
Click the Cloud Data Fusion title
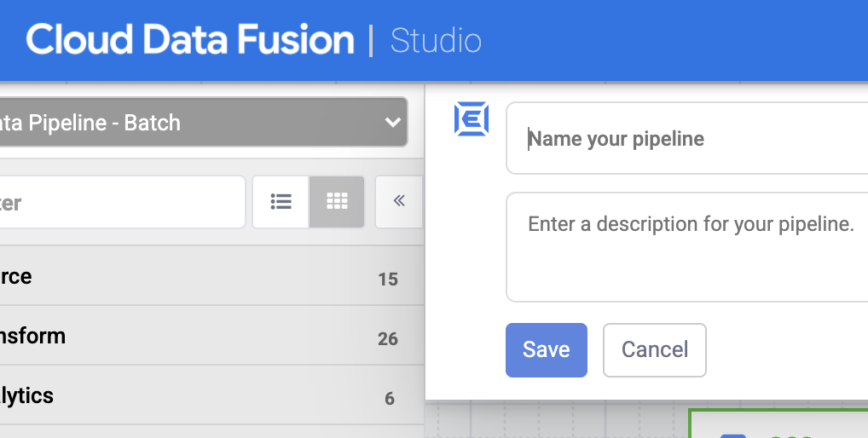190,40
